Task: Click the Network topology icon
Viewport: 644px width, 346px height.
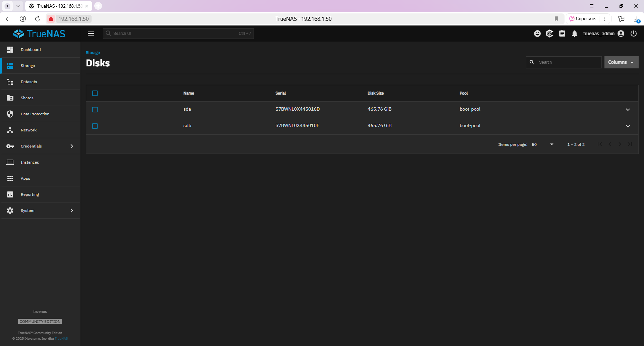Action: click(x=10, y=130)
